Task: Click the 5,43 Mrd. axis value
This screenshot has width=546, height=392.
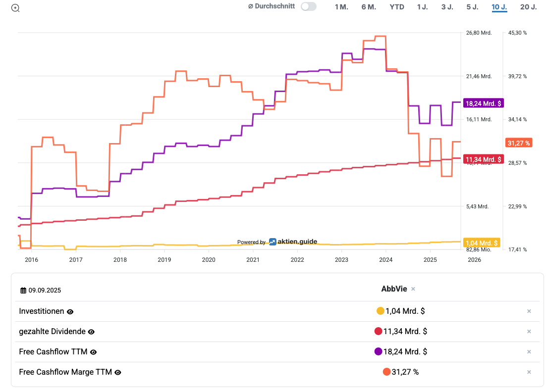Action: click(478, 206)
